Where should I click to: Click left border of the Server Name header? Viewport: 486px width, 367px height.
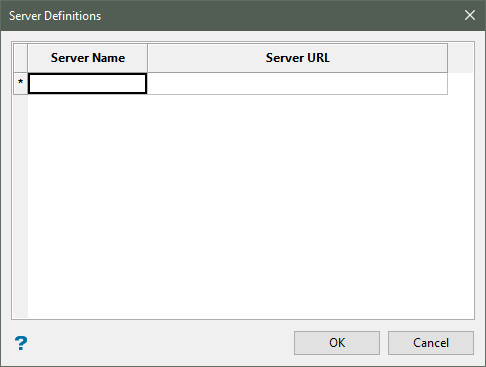coord(28,58)
